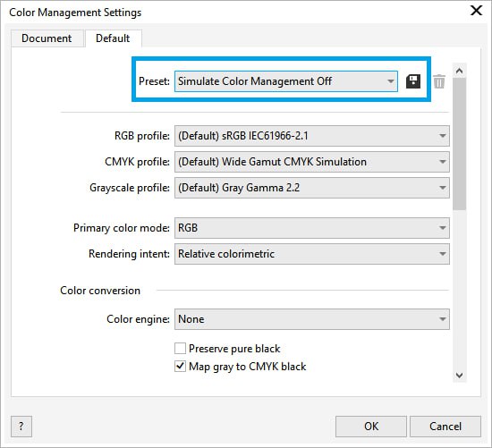The width and height of the screenshot is (492, 448).
Task: Click the Cancel button
Action: (445, 427)
